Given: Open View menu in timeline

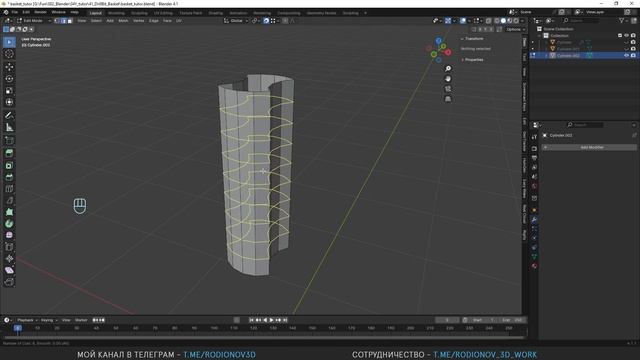Looking at the screenshot, I should pyautogui.click(x=66, y=320).
